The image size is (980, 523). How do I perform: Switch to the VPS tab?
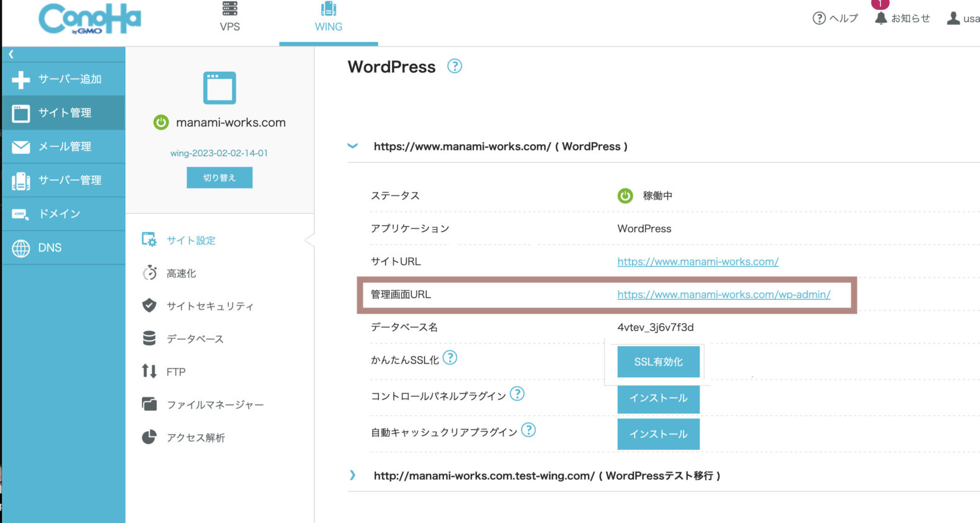[x=229, y=17]
